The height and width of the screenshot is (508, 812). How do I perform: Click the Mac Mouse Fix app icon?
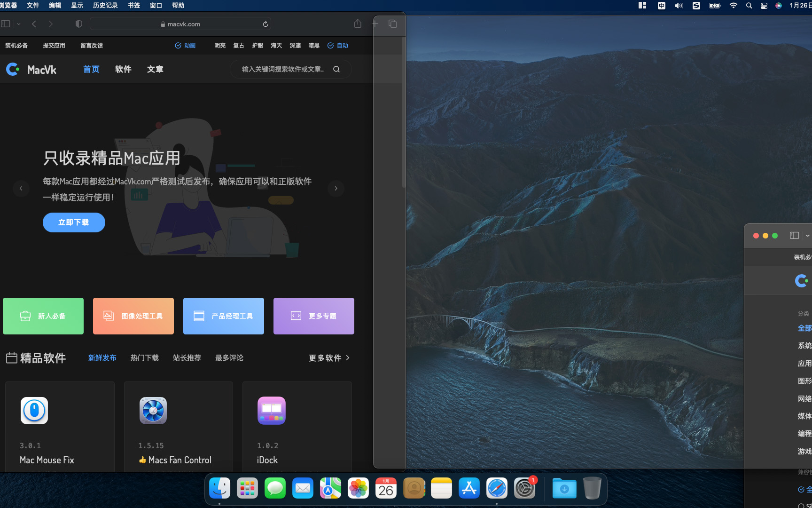tap(34, 410)
